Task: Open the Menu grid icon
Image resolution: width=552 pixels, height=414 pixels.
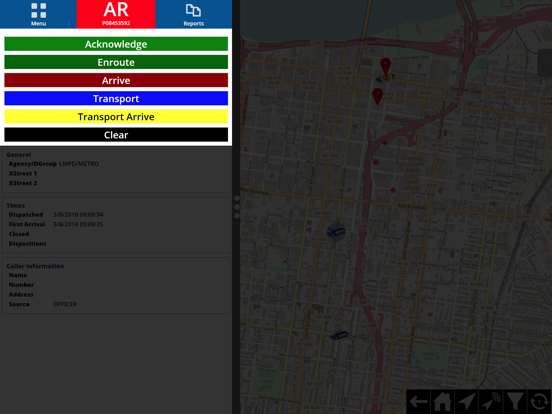Action: [38, 14]
